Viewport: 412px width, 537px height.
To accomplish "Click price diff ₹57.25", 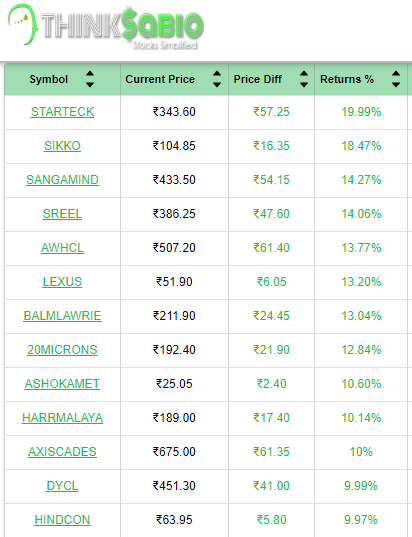I will point(271,112).
